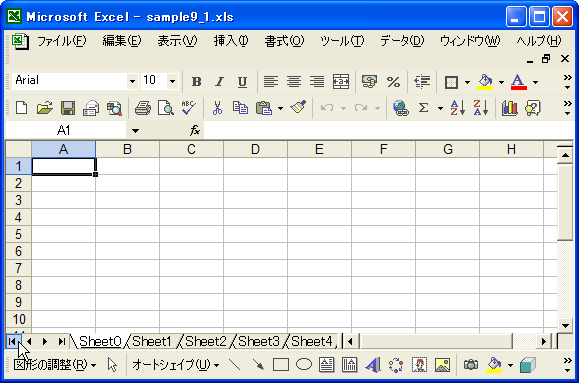Open the Arial font name dropdown
This screenshot has height=383, width=579.
click(132, 81)
